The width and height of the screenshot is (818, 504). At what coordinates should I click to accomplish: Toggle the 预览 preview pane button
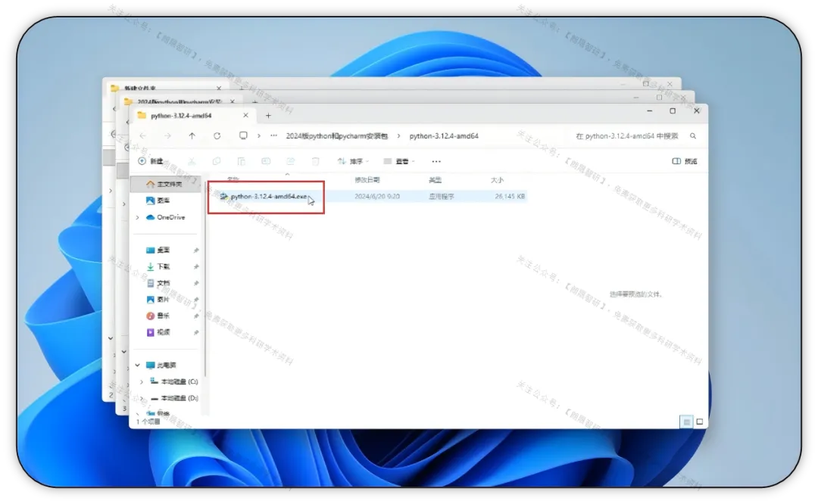(685, 161)
